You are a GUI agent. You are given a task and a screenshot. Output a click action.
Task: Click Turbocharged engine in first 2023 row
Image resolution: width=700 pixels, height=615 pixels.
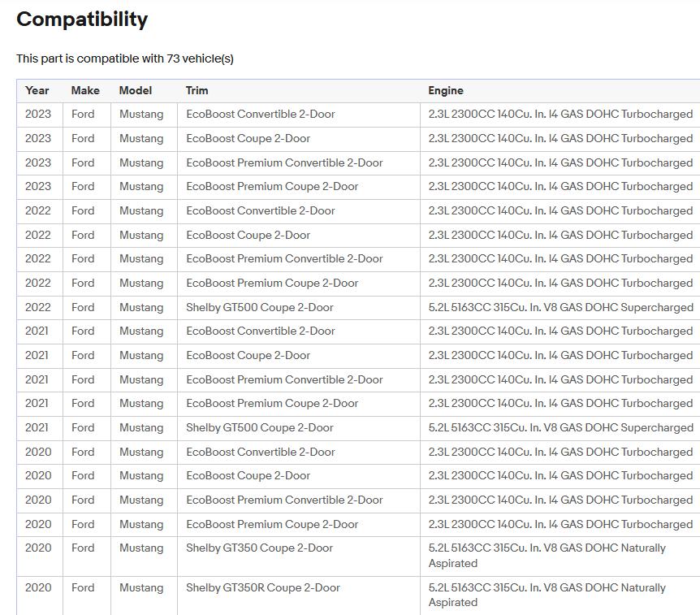tap(560, 115)
